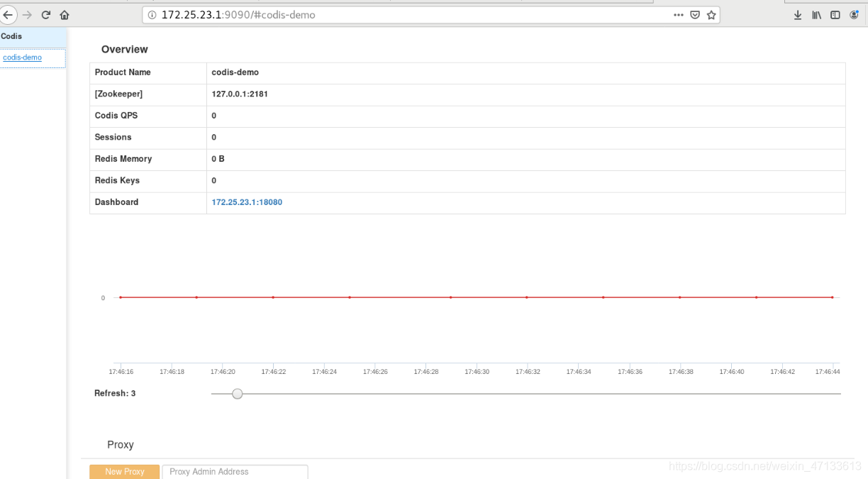Toggle the Firefox sidebar view icon
The width and height of the screenshot is (868, 479).
[x=835, y=15]
